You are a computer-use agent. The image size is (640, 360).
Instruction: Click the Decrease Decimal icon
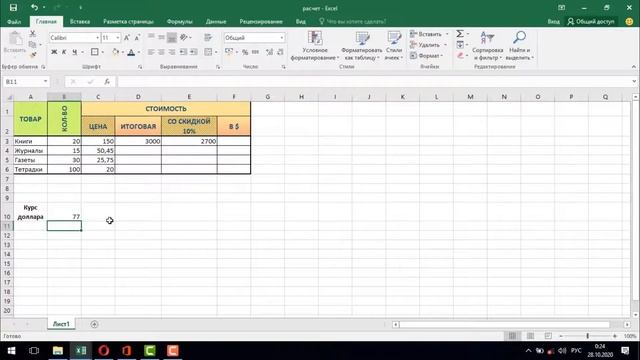point(280,52)
